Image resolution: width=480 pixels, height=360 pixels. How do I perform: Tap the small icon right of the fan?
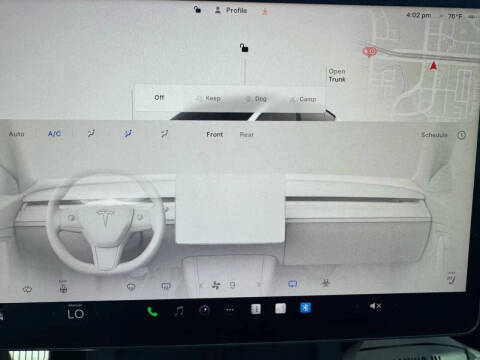232,285
